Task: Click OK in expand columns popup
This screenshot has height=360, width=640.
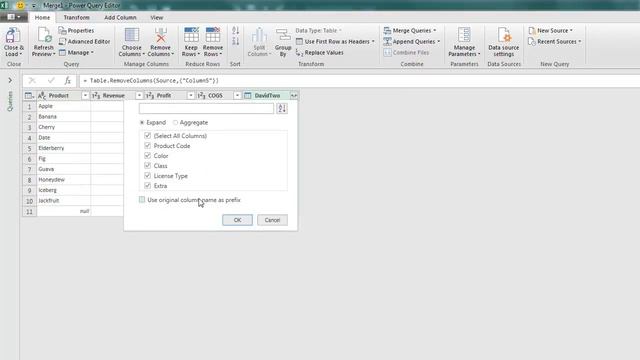Action: pos(237,220)
